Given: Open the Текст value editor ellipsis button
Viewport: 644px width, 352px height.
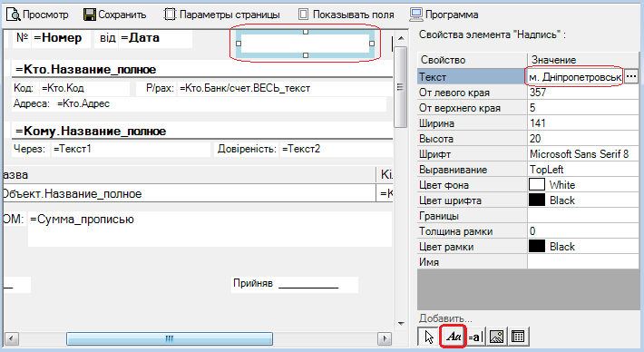Looking at the screenshot, I should pos(631,76).
